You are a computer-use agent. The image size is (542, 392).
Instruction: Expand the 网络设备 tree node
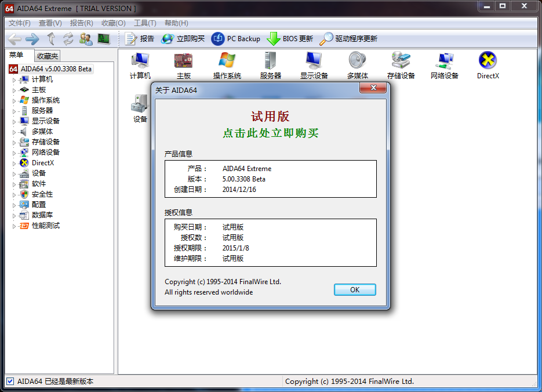tap(14, 153)
